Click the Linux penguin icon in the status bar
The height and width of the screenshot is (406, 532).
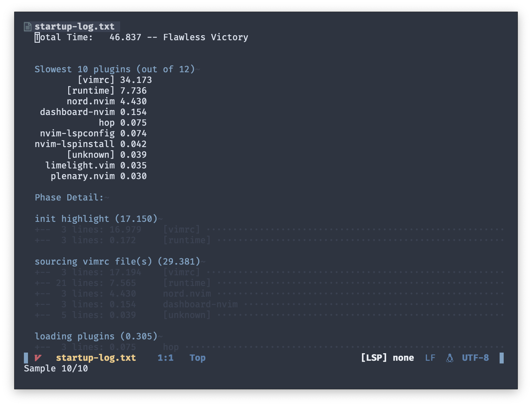click(x=450, y=358)
